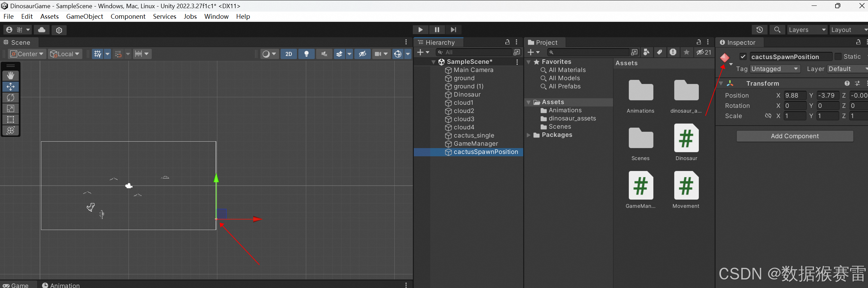This screenshot has width=868, height=288.
Task: Open the Local rotation dropdown
Action: 65,54
